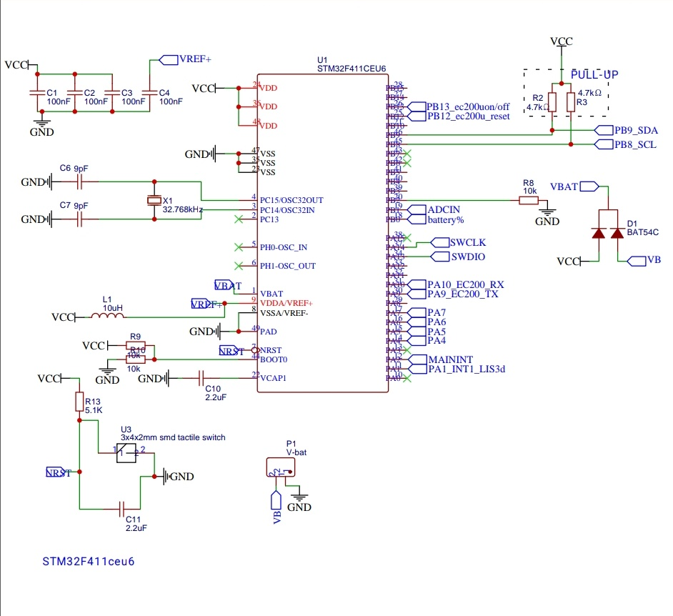Screen dimensions: 673x616
Task: Click the PB8_SCL net port
Action: tap(625, 144)
